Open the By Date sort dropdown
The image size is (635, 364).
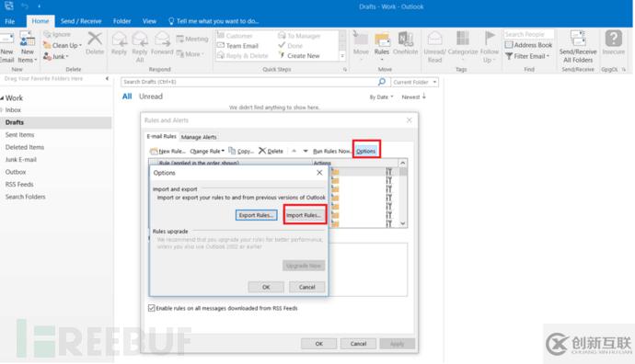click(x=381, y=97)
